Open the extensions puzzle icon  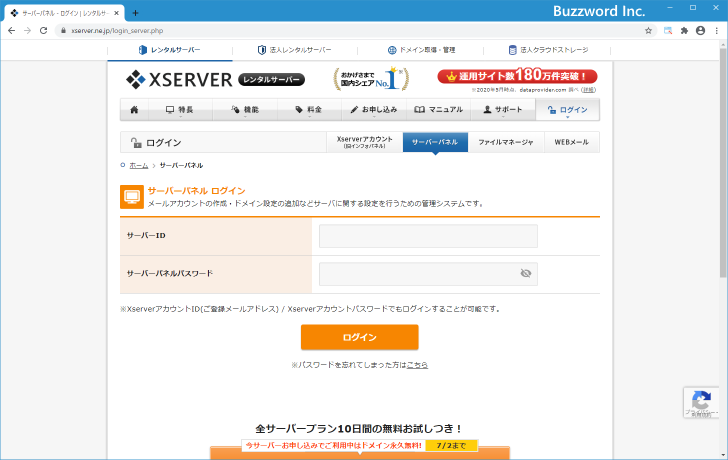point(684,31)
